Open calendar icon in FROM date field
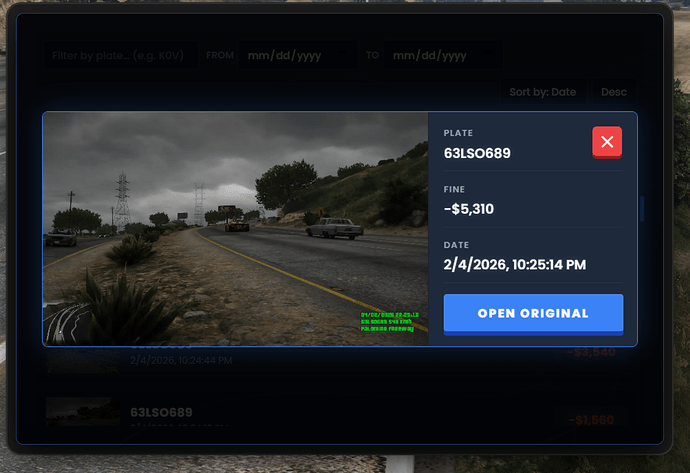 click(x=343, y=55)
